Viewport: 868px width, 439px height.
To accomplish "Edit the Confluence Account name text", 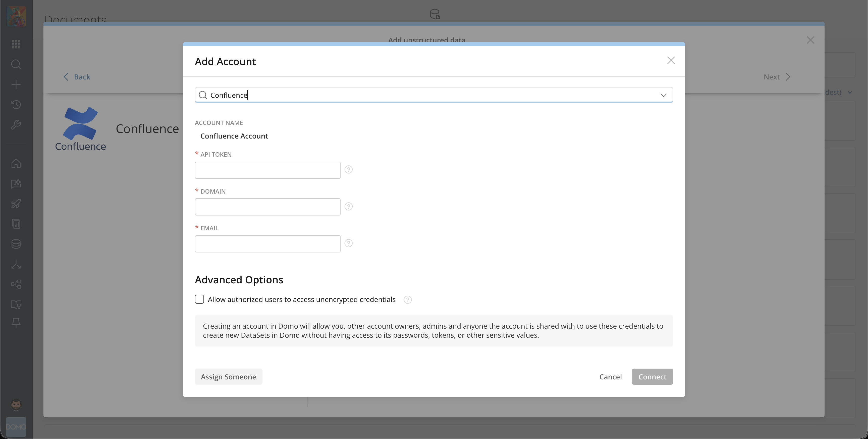I will coord(234,136).
